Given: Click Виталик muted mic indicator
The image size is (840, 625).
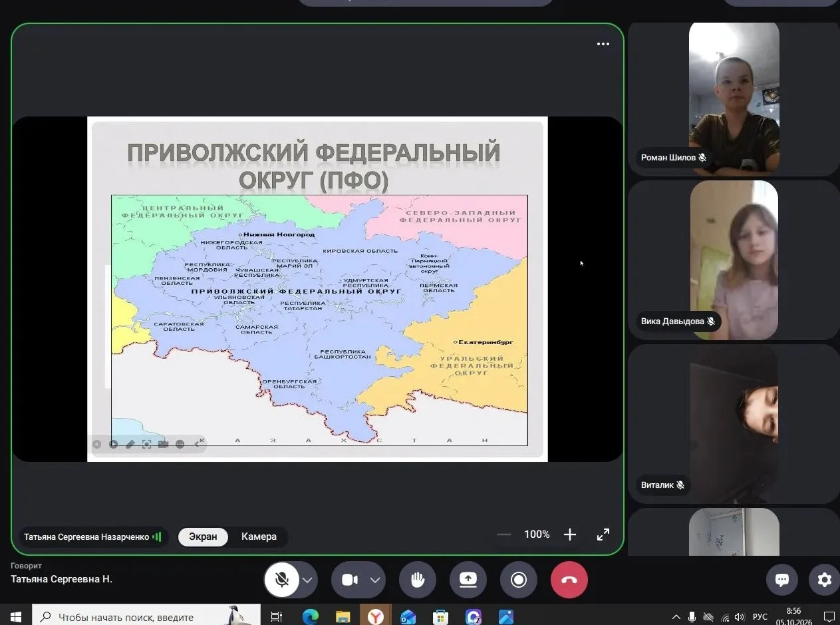Looking at the screenshot, I should (x=680, y=485).
